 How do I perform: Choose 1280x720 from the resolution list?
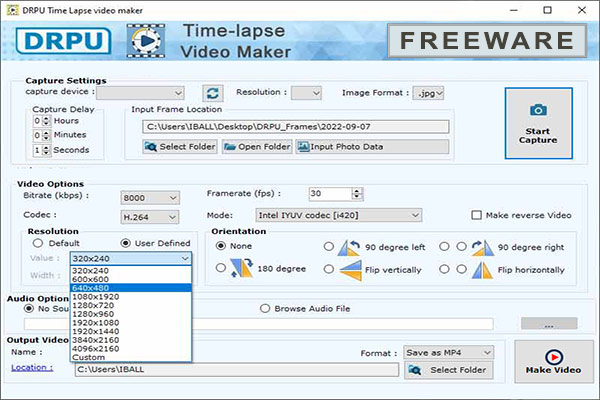131,305
